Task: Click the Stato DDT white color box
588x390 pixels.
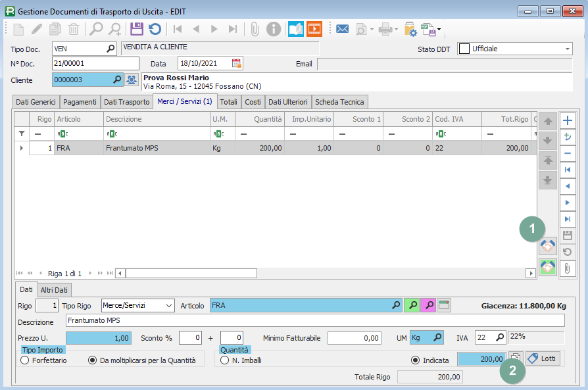Action: point(464,49)
